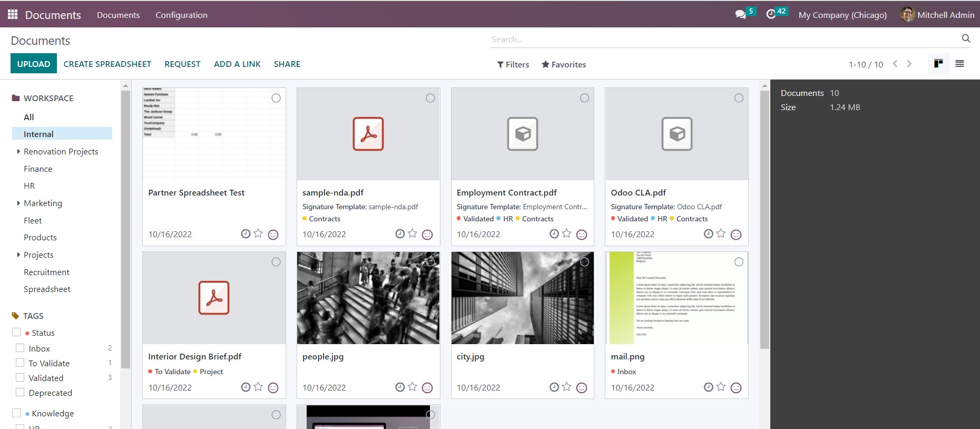Click the owner avatar icon on city.jpg
980x429 pixels.
click(582, 388)
